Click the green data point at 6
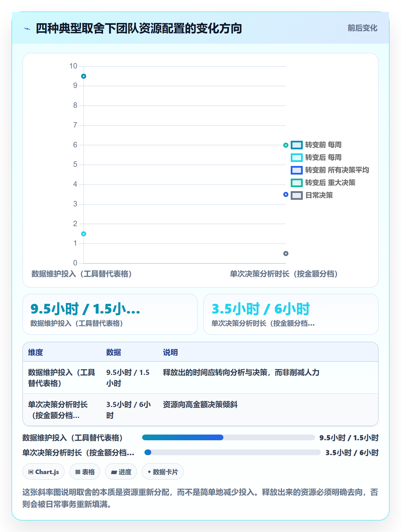 (x=286, y=145)
